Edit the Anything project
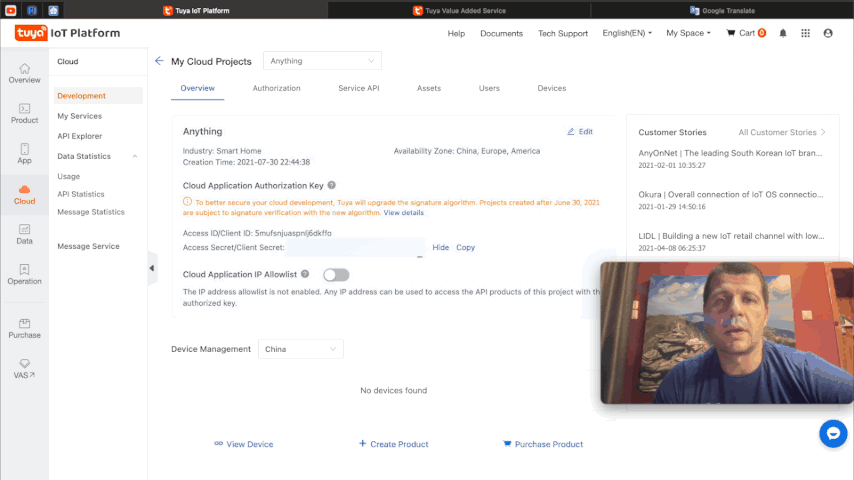The width and height of the screenshot is (854, 480). click(580, 132)
